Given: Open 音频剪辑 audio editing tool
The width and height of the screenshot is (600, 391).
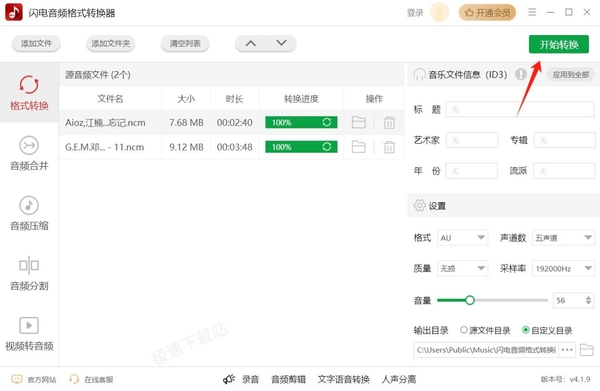Looking at the screenshot, I should click(x=288, y=379).
